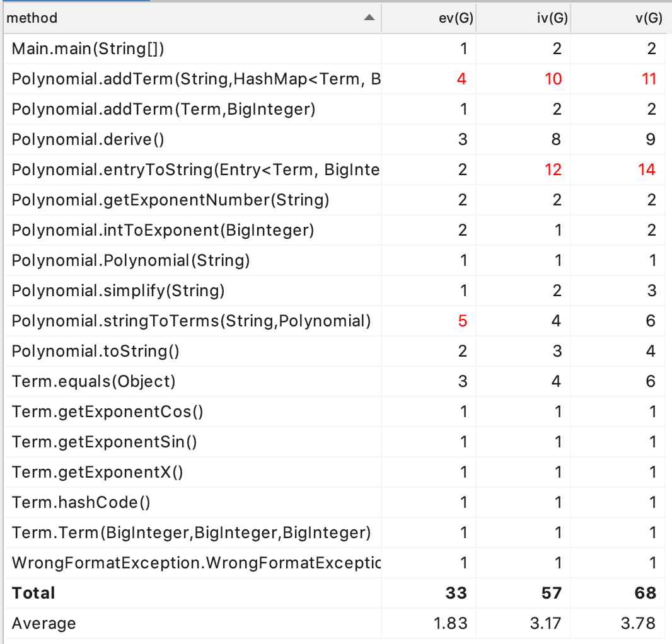Viewport: 672px width, 644px height.
Task: Select Polynomial.getExponentNumber(String) row
Action: pos(334,200)
